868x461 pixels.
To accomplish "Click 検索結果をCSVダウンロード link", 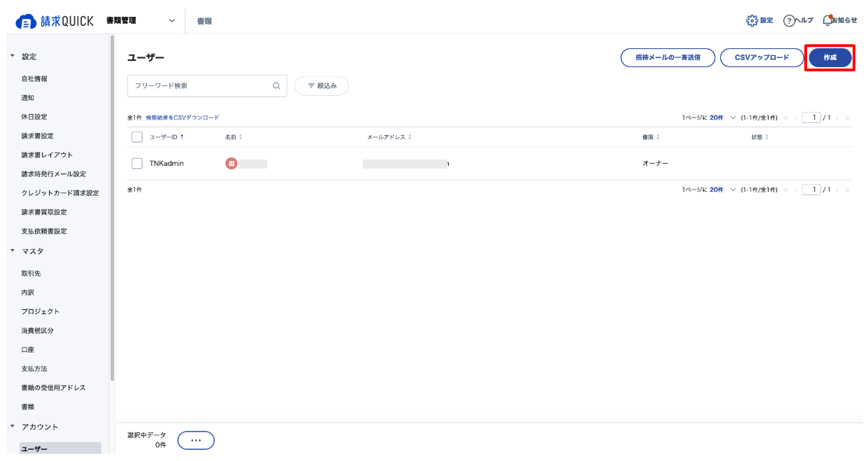I will (182, 118).
